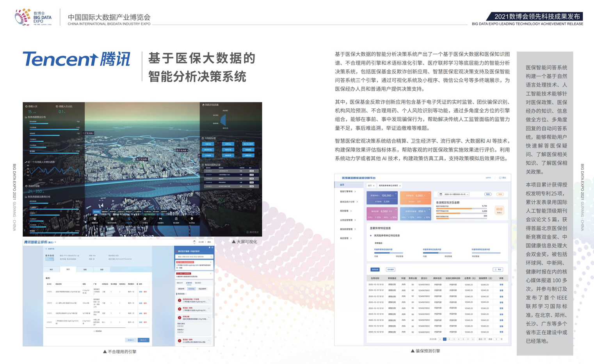Click the 选择全部 button above the table
Viewport: 594px width, 364px height.
(x=375, y=270)
